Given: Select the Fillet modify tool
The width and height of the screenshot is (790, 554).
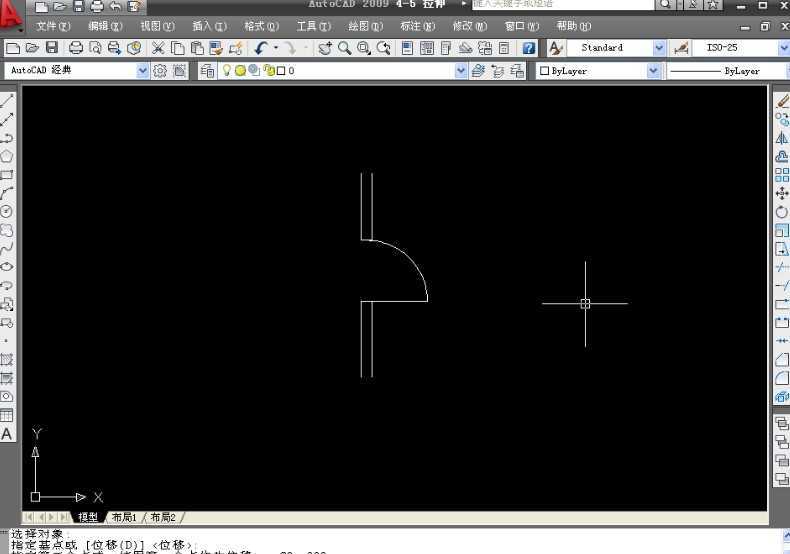Looking at the screenshot, I should (x=782, y=378).
